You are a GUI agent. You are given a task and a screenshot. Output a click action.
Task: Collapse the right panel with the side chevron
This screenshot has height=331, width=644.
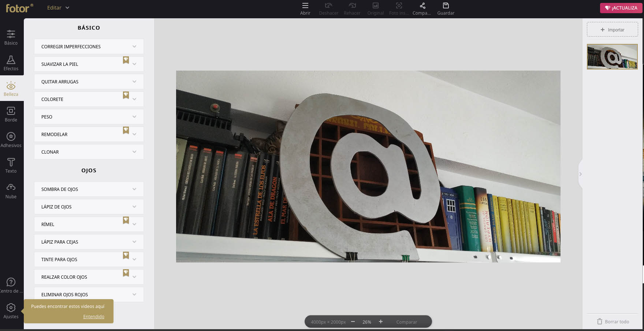(581, 174)
